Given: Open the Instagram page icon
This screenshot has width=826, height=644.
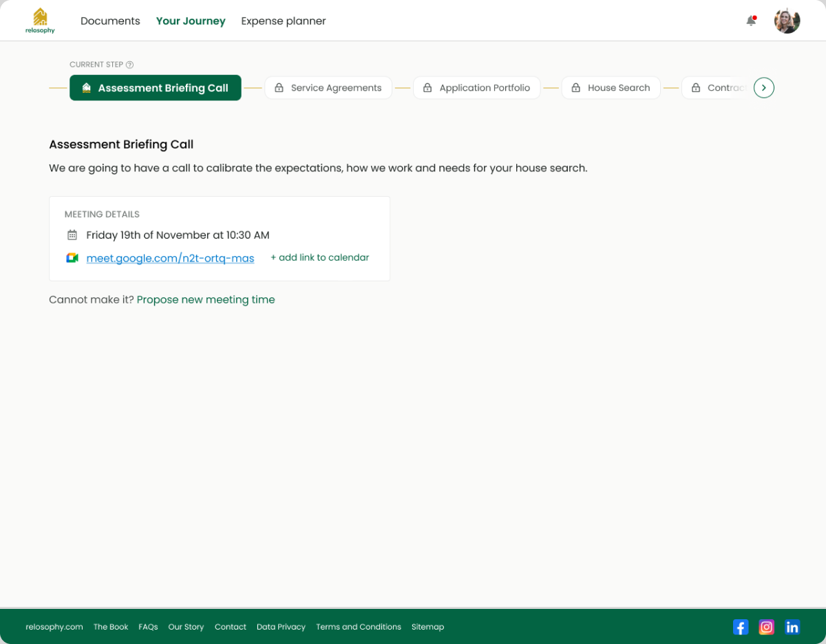Looking at the screenshot, I should 766,627.
